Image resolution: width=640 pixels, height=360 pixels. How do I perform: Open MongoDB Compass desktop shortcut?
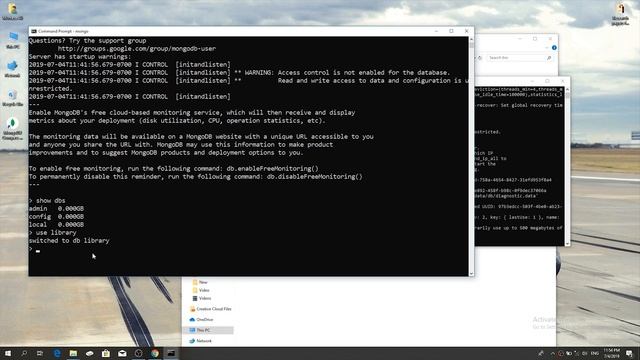click(x=13, y=129)
